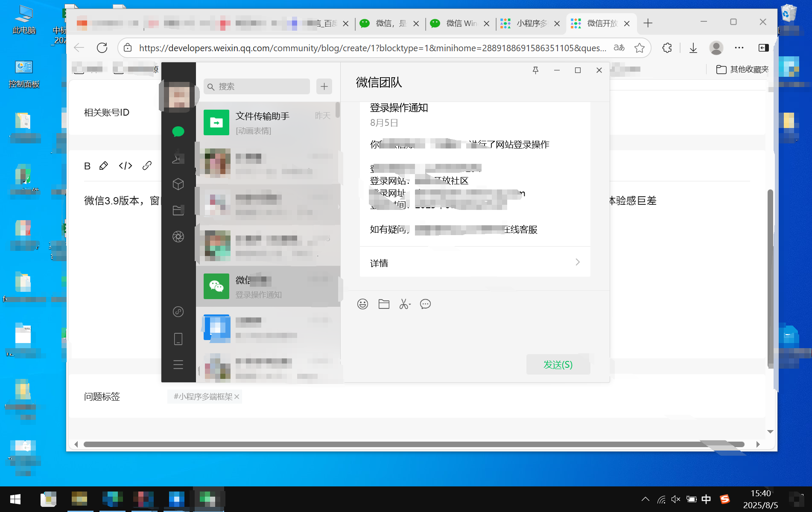The height and width of the screenshot is (512, 812).
Task: Open the chat history bubble icon
Action: [425, 304]
